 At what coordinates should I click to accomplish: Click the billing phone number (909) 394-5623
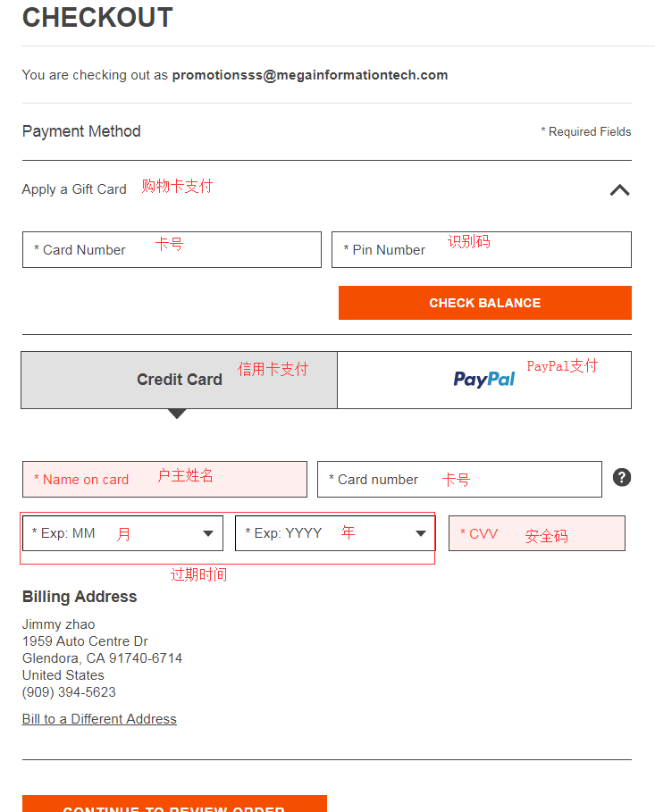pyautogui.click(x=69, y=692)
